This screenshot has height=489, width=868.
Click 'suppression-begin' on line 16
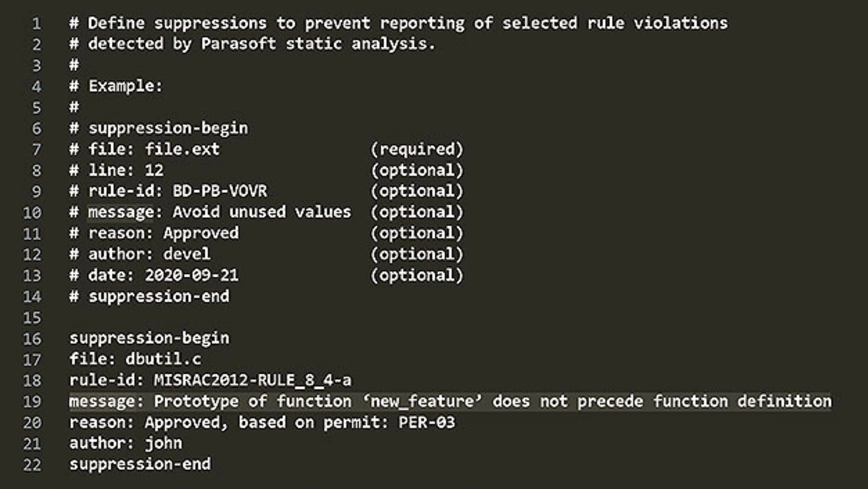point(149,338)
